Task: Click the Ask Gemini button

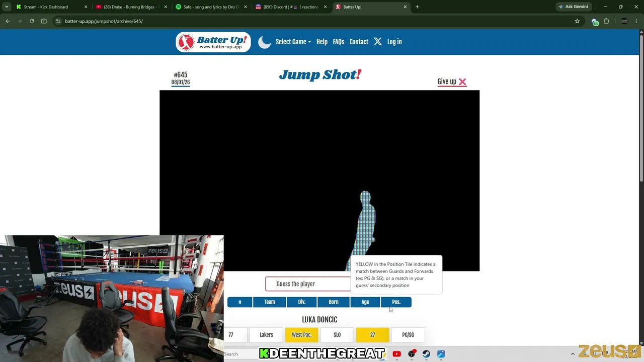Action: (573, 7)
